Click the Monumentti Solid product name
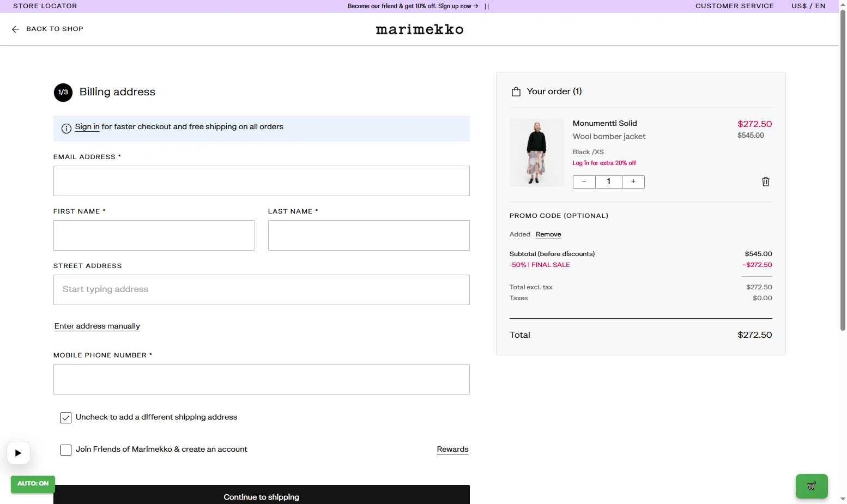847x504 pixels. pyautogui.click(x=605, y=124)
